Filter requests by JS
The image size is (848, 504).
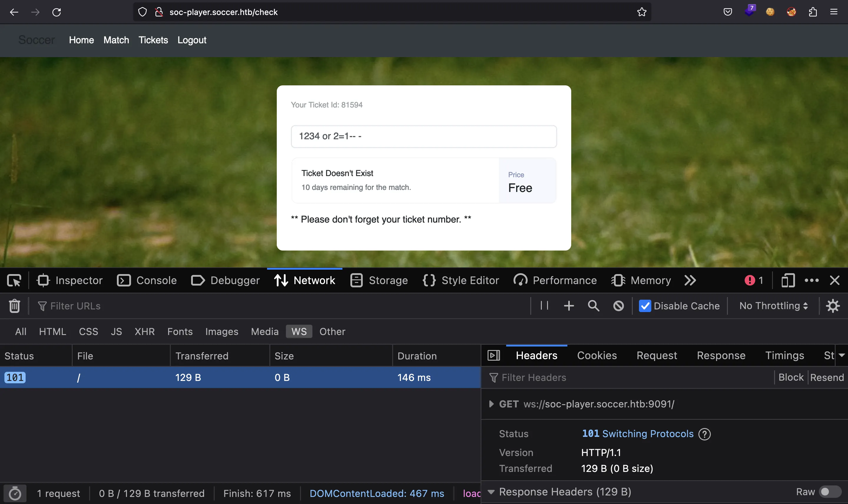click(116, 331)
